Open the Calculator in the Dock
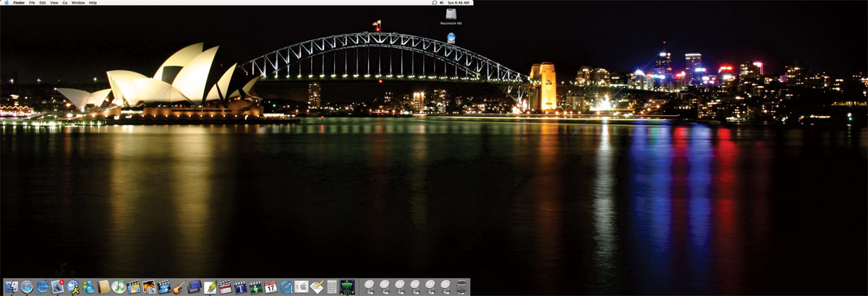 [332, 287]
